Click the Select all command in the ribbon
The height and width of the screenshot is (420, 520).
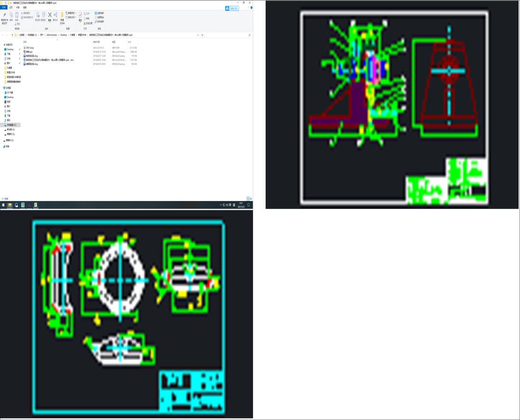(99, 13)
